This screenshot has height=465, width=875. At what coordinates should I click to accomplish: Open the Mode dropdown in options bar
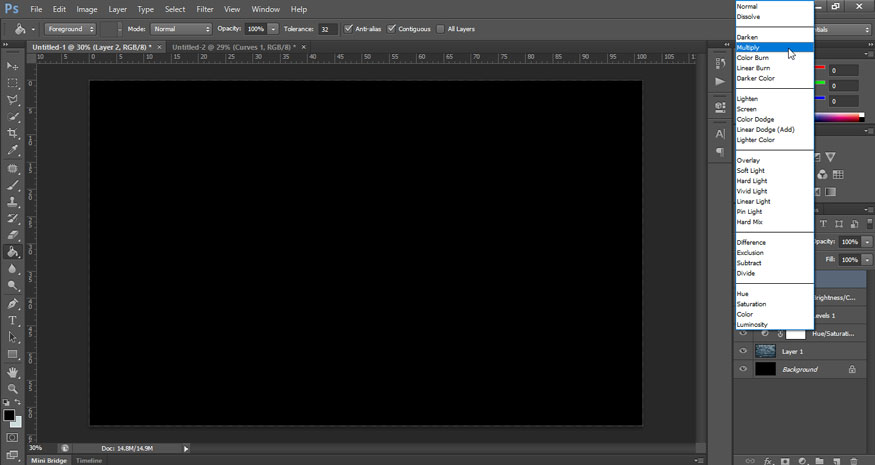pos(180,29)
